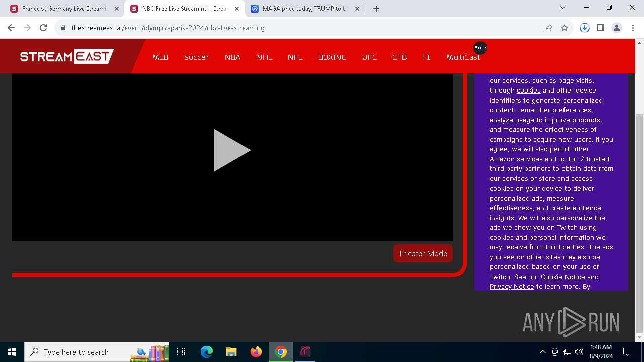Open a new browser tab

click(376, 9)
